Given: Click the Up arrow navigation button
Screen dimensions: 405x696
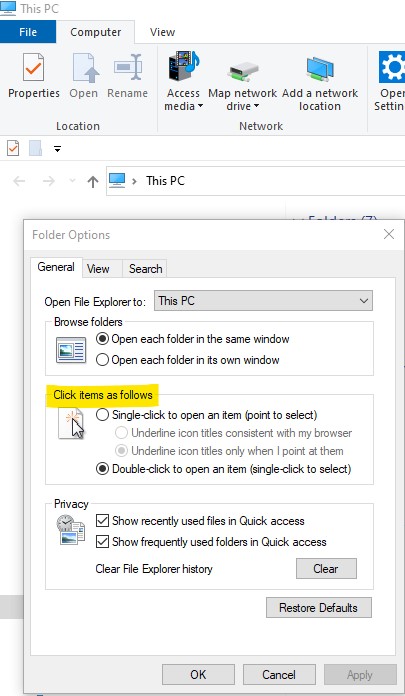Looking at the screenshot, I should click(92, 181).
